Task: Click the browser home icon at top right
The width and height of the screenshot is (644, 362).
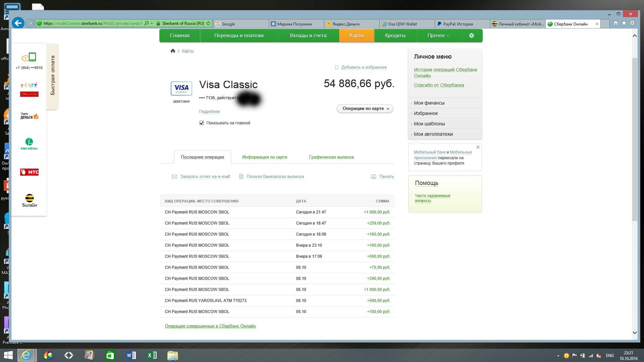Action: [616, 23]
